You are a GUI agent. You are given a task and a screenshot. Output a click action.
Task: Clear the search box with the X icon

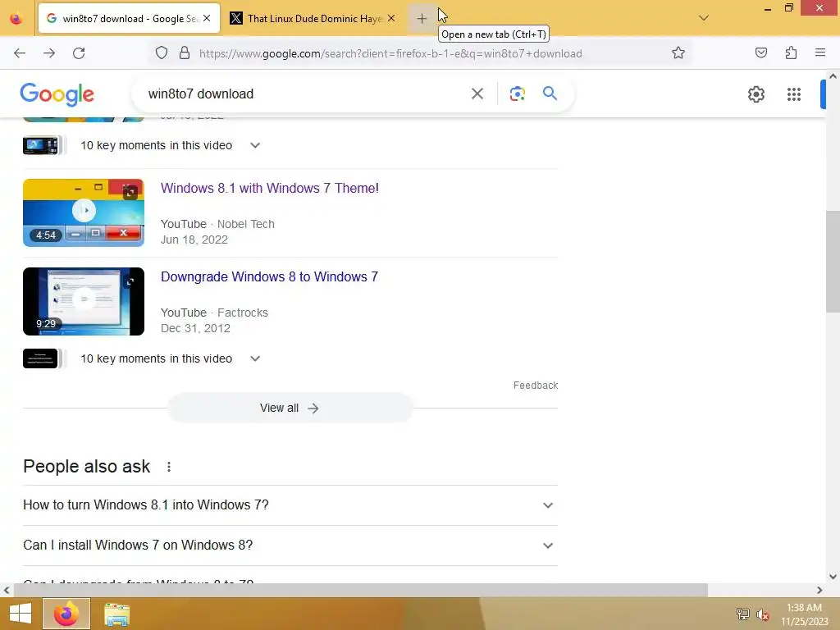click(477, 94)
